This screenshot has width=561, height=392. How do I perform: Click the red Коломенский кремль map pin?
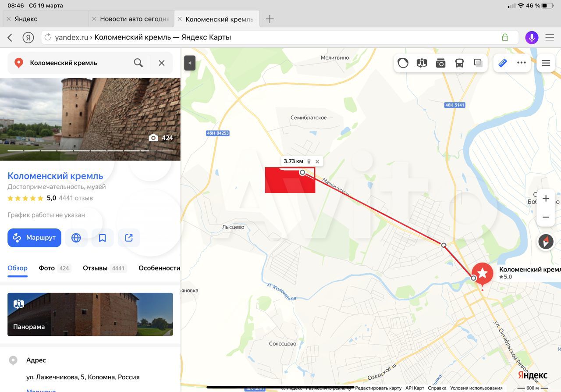pyautogui.click(x=482, y=274)
